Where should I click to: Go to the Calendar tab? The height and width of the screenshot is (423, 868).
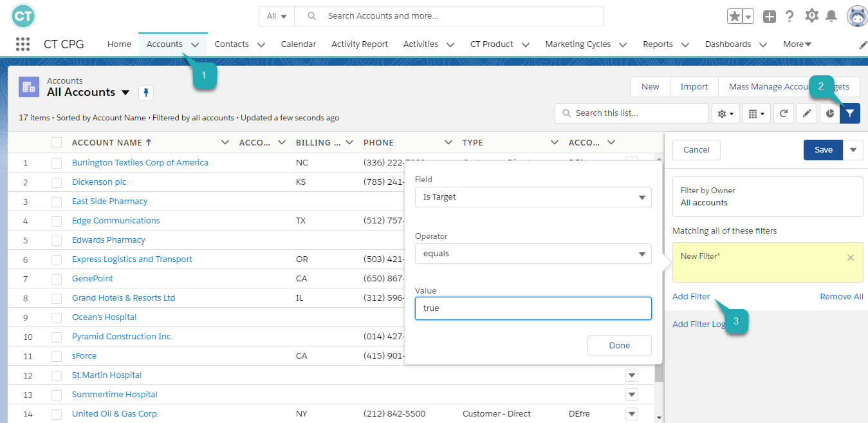(x=299, y=44)
